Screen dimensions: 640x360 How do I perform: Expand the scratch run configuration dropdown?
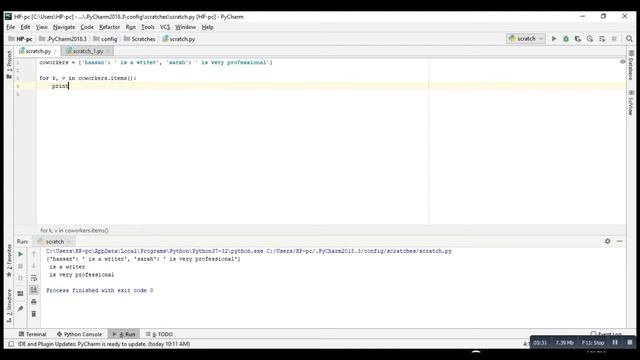click(526, 39)
